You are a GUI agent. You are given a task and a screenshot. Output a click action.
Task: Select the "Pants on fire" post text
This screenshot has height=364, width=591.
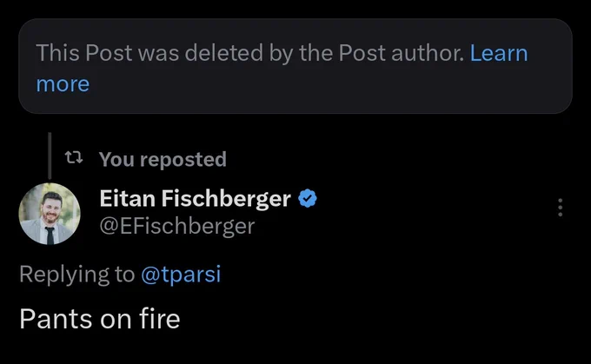pyautogui.click(x=99, y=319)
